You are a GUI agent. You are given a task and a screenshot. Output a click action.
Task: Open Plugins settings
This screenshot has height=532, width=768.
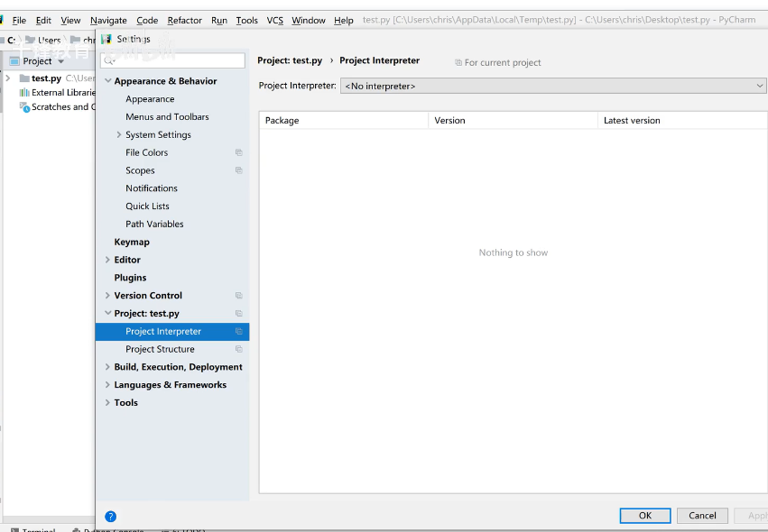click(130, 278)
